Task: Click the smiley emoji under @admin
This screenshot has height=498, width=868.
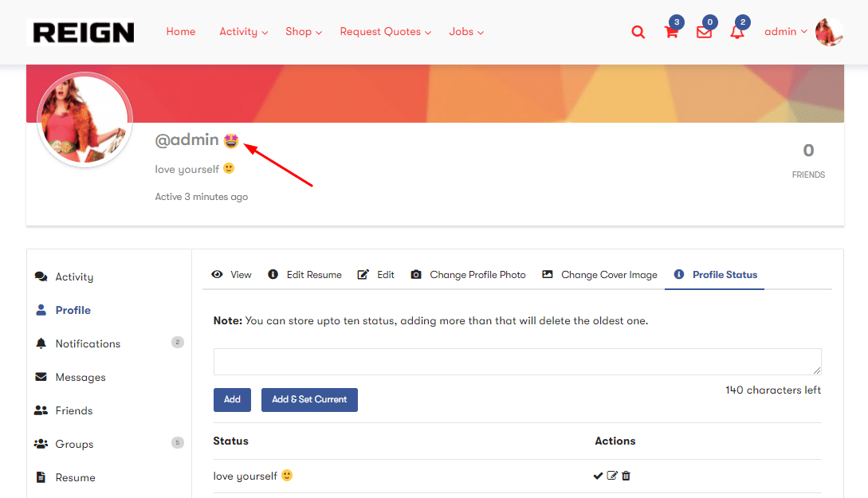Action: click(x=229, y=168)
